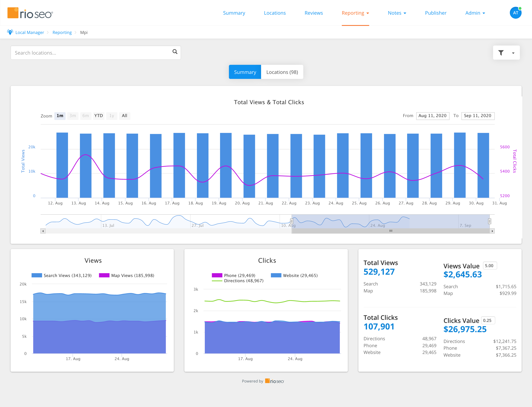Open the filter funnel icon
532x407 pixels.
click(x=501, y=52)
